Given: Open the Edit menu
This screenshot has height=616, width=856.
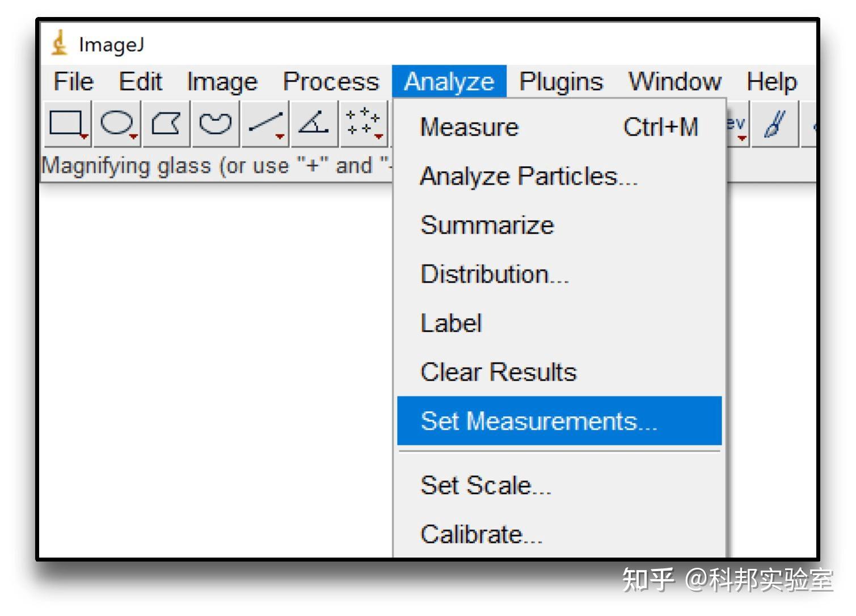Looking at the screenshot, I should 140,82.
